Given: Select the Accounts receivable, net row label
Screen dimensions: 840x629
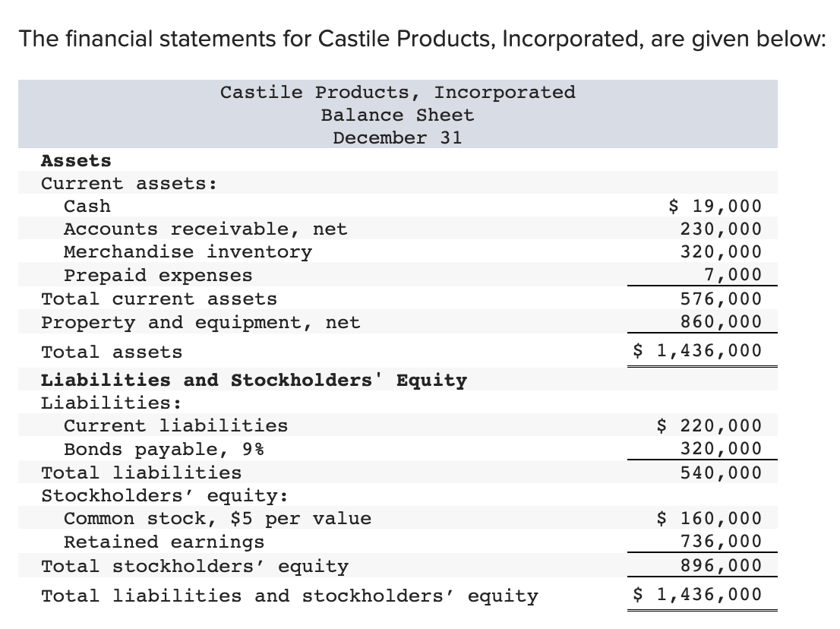Looking at the screenshot, I should coord(206,229).
